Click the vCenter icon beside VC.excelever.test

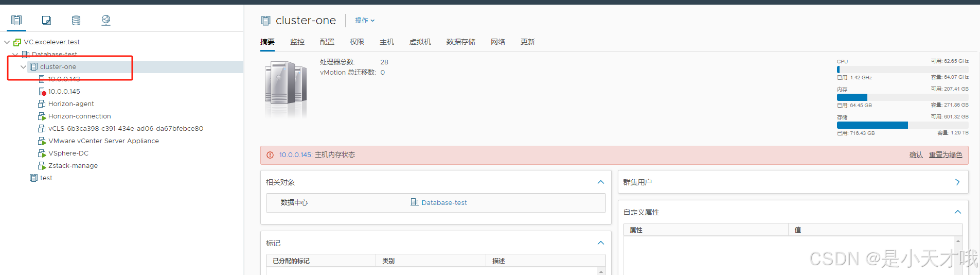coord(17,42)
